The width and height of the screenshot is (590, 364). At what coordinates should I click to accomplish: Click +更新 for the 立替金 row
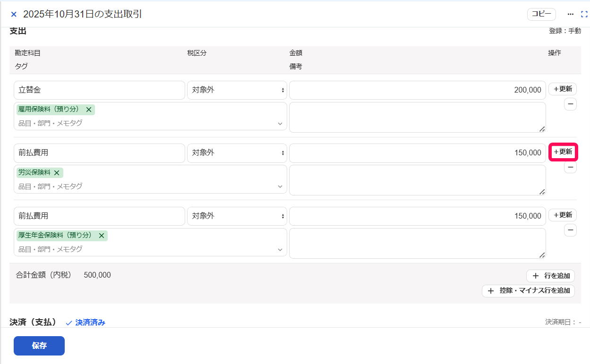point(563,89)
